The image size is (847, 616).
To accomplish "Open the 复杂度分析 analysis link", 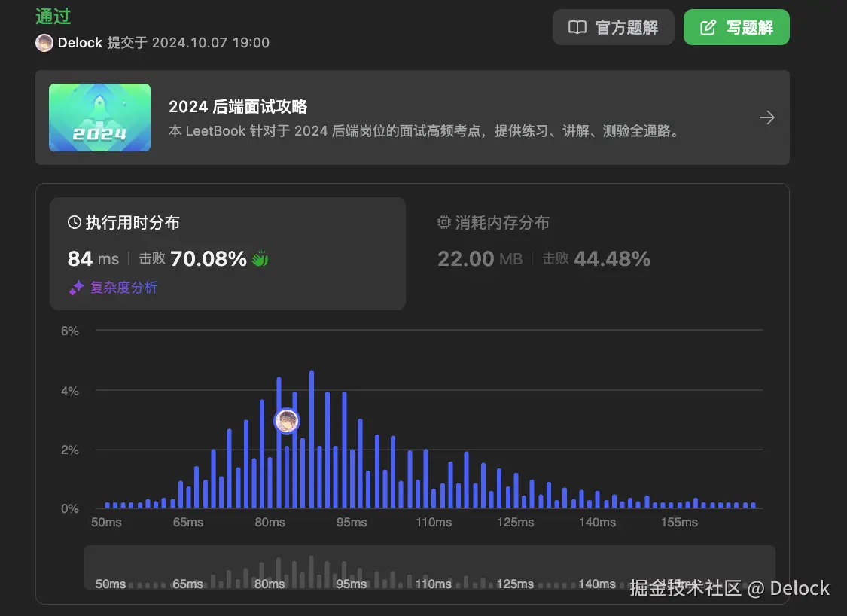I will (124, 288).
